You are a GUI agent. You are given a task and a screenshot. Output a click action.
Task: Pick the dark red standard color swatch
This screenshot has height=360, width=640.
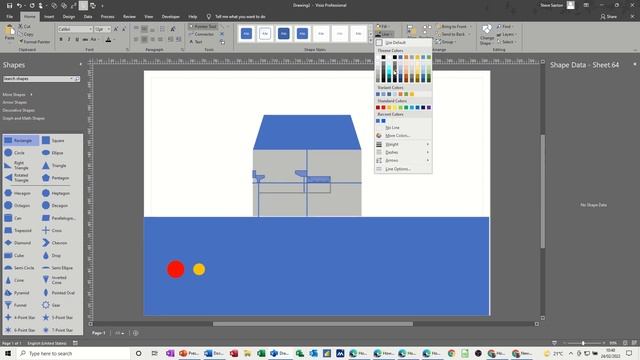(378, 107)
